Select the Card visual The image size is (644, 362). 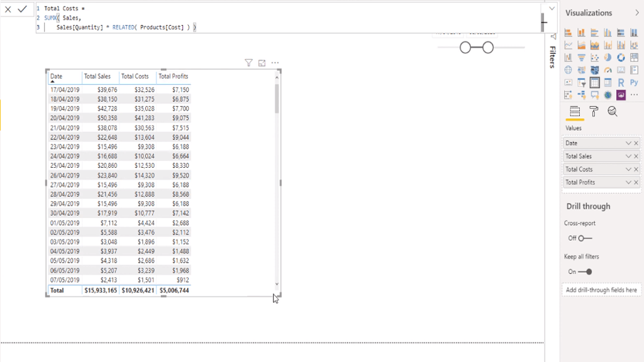pos(621,70)
